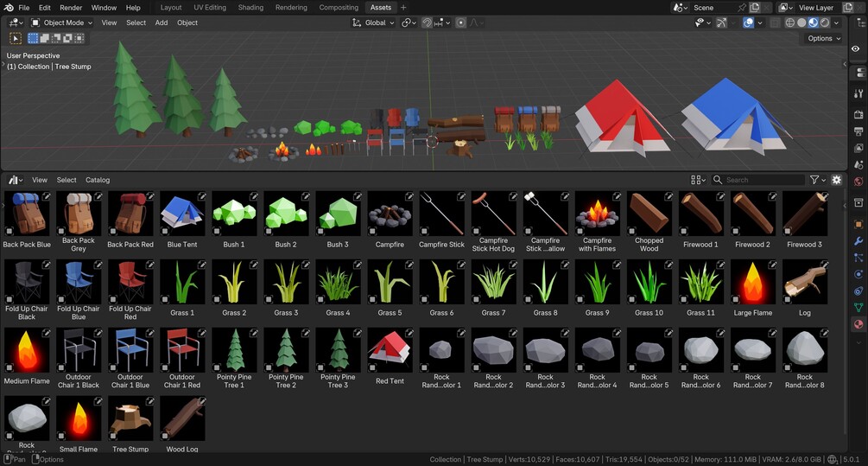Image resolution: width=868 pixels, height=466 pixels.
Task: Open the Catalog menu in asset browser
Action: tap(98, 180)
